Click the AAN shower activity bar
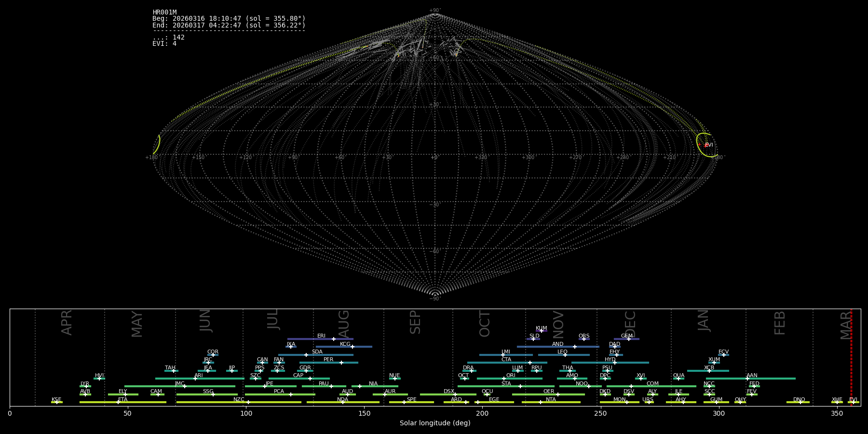 751,379
